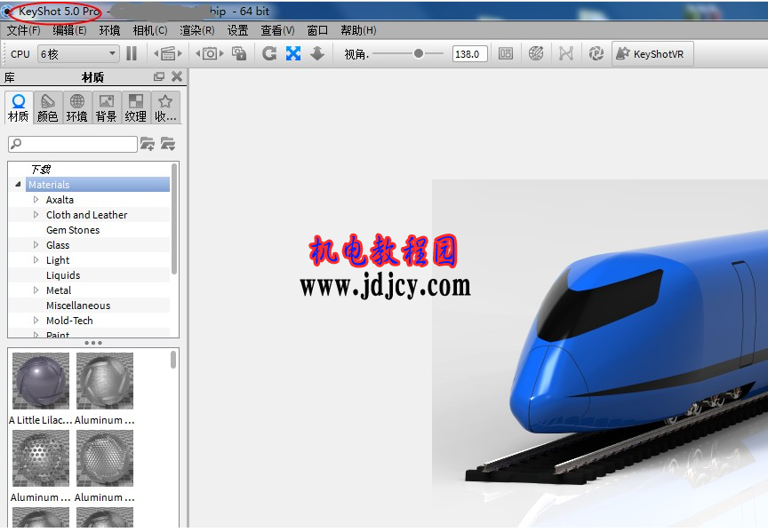Select the Aluminum thumbnail beside A Little Lilac
768x532 pixels.
point(105,381)
